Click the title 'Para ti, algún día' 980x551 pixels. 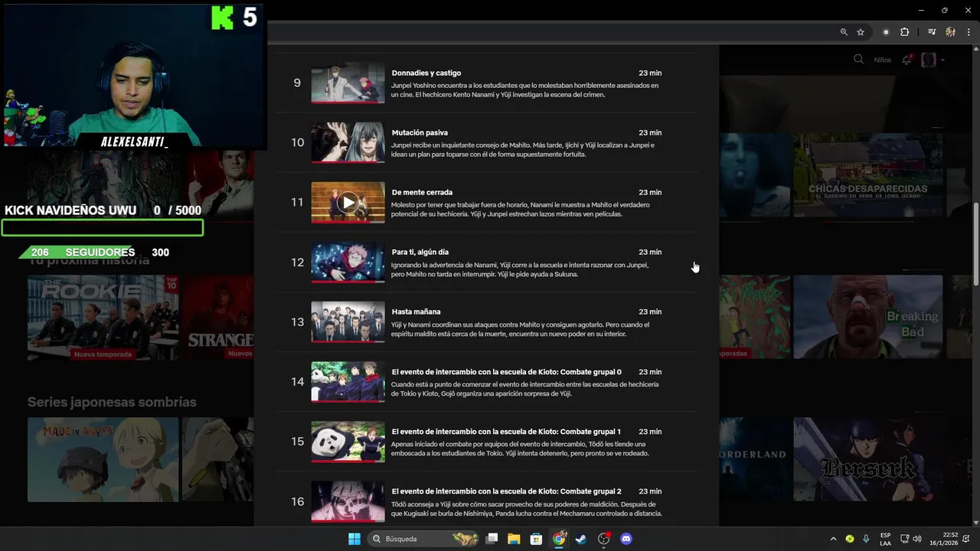pyautogui.click(x=420, y=252)
